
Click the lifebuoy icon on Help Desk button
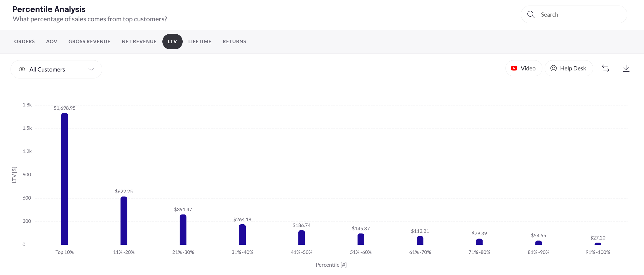tap(553, 68)
